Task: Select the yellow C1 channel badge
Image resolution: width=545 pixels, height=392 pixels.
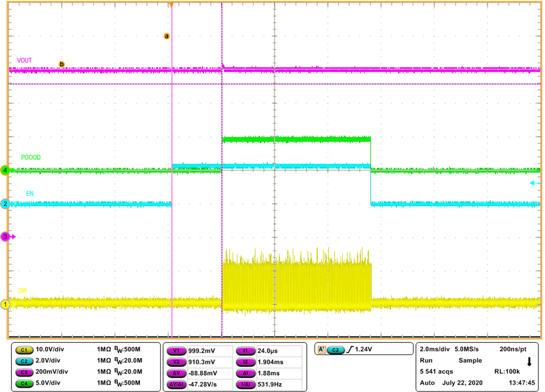Action: click(x=25, y=351)
